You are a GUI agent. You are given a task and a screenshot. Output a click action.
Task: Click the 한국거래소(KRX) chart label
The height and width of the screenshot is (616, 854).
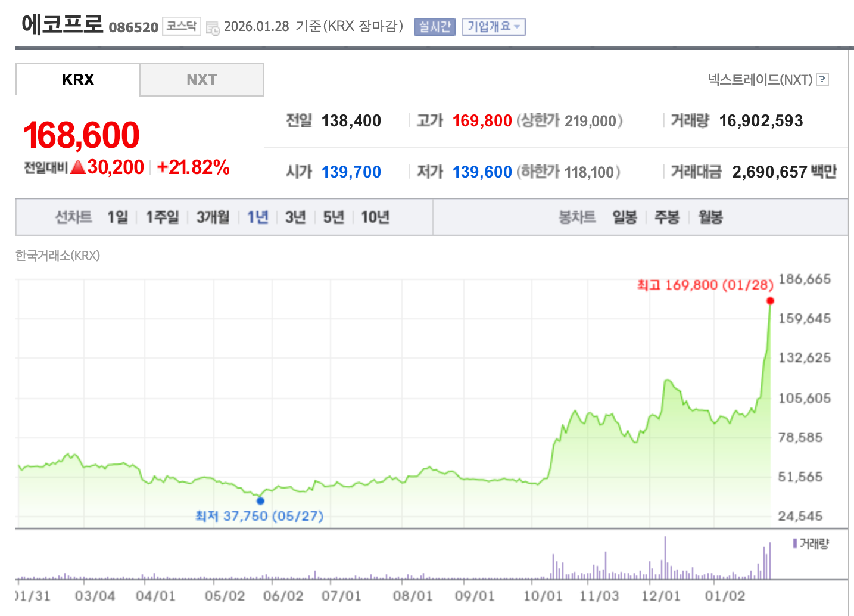tap(58, 256)
